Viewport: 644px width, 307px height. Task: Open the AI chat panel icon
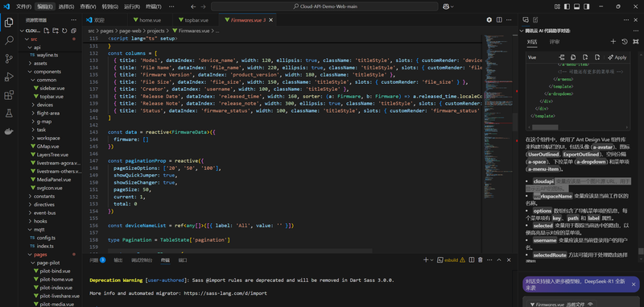[526, 19]
